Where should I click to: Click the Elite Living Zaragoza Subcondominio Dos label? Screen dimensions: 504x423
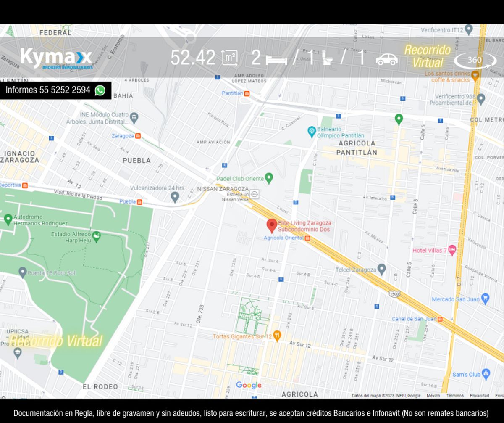pyautogui.click(x=304, y=226)
